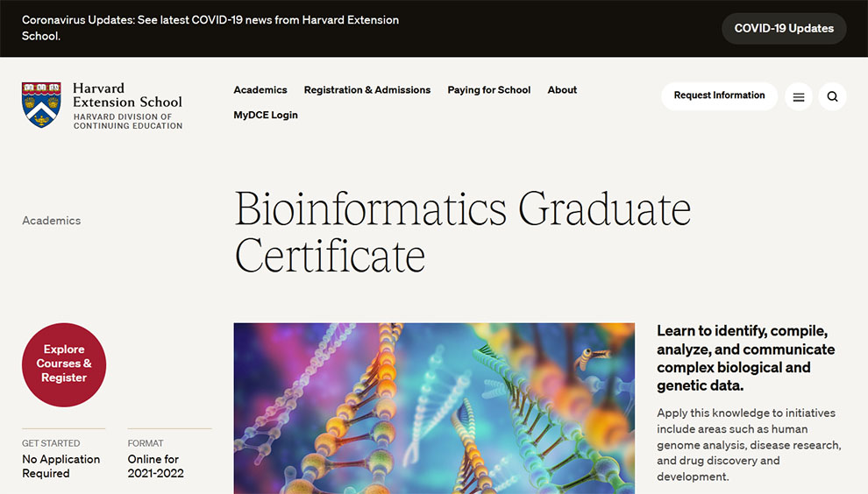Open the About menu item
The image size is (868, 494).
pos(562,89)
